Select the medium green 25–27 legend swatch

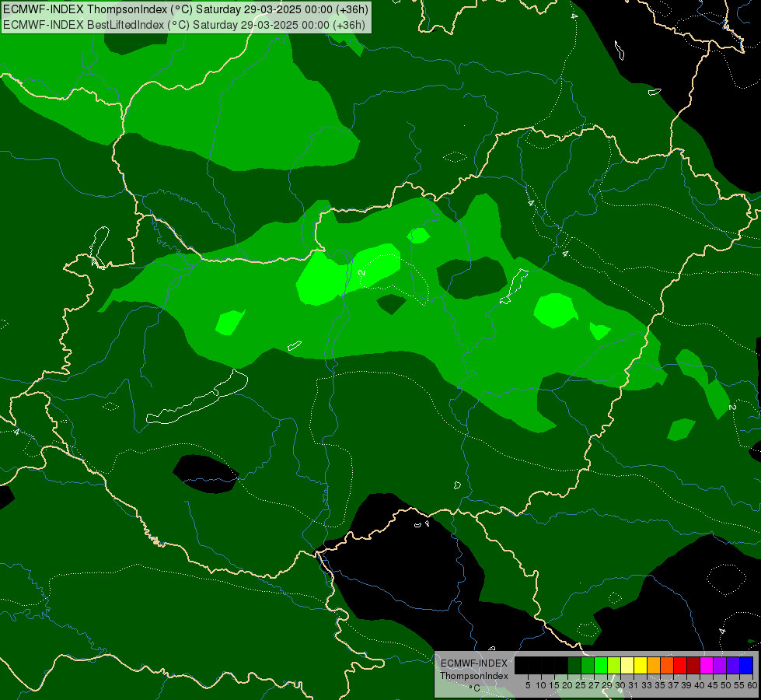(x=588, y=665)
